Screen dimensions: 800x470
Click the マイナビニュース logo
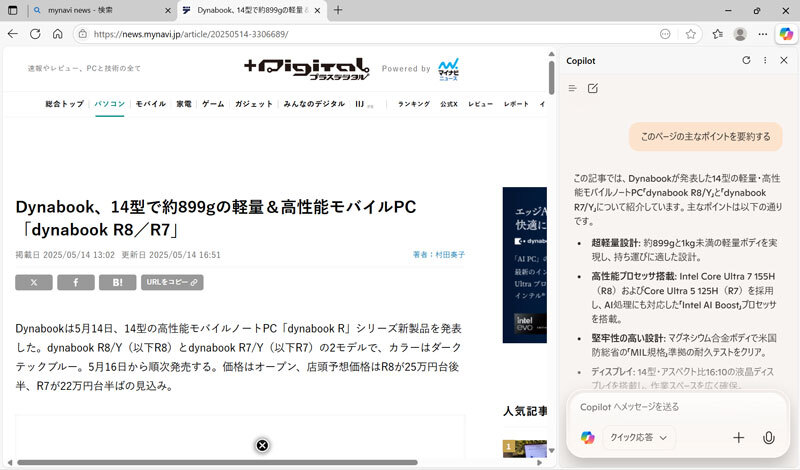point(448,69)
